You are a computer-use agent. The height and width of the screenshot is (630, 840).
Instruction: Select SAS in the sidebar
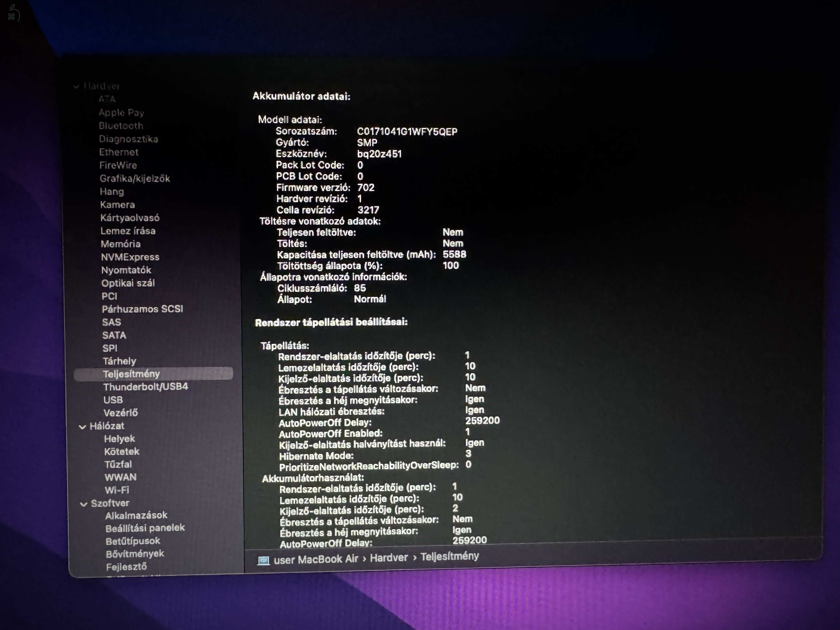pyautogui.click(x=111, y=322)
